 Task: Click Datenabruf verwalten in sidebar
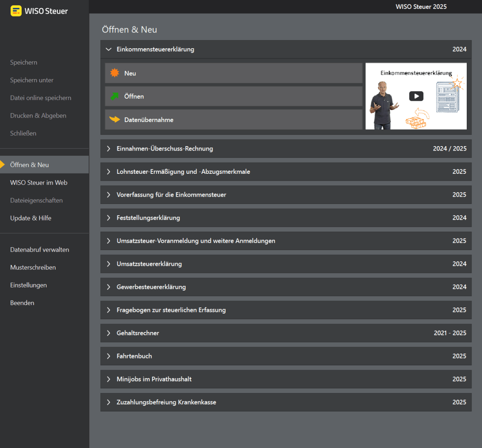[39, 250]
